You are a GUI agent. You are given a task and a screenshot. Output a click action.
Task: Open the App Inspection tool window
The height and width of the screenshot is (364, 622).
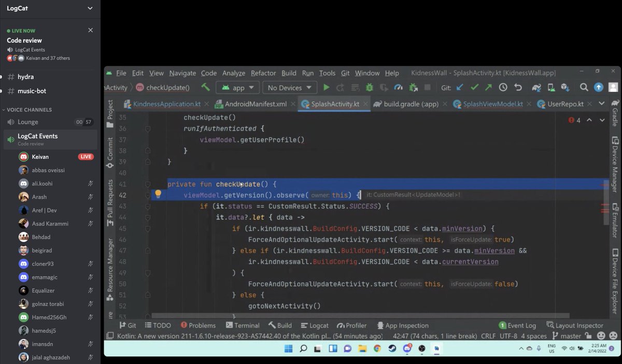(x=402, y=325)
